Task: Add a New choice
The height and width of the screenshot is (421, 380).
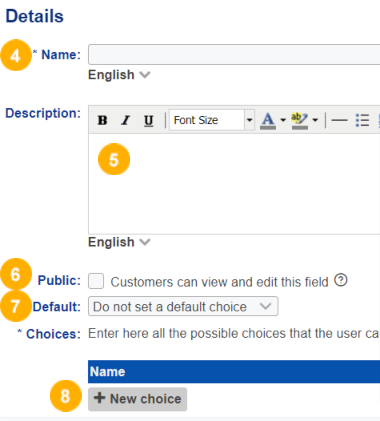Action: (x=137, y=399)
